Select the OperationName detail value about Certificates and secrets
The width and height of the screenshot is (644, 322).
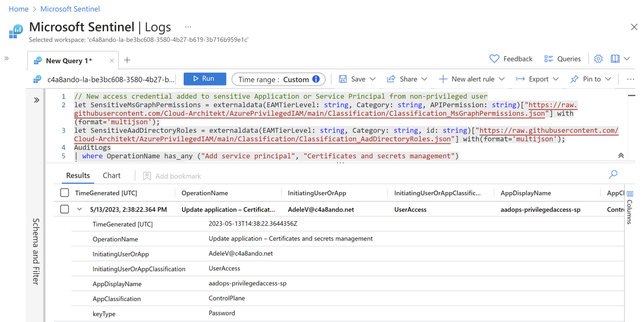point(290,239)
